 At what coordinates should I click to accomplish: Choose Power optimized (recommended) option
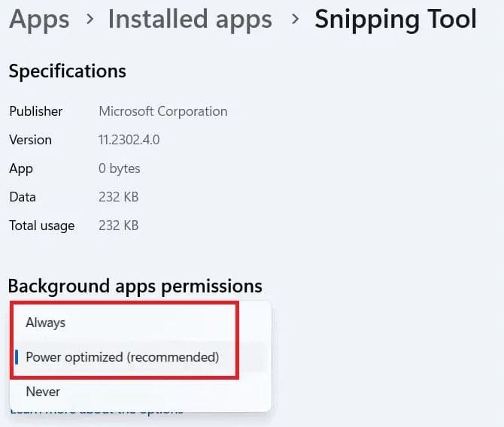tap(122, 357)
